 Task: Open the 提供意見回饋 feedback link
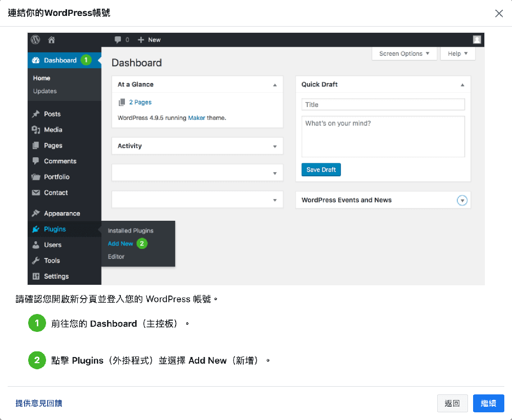coord(39,403)
